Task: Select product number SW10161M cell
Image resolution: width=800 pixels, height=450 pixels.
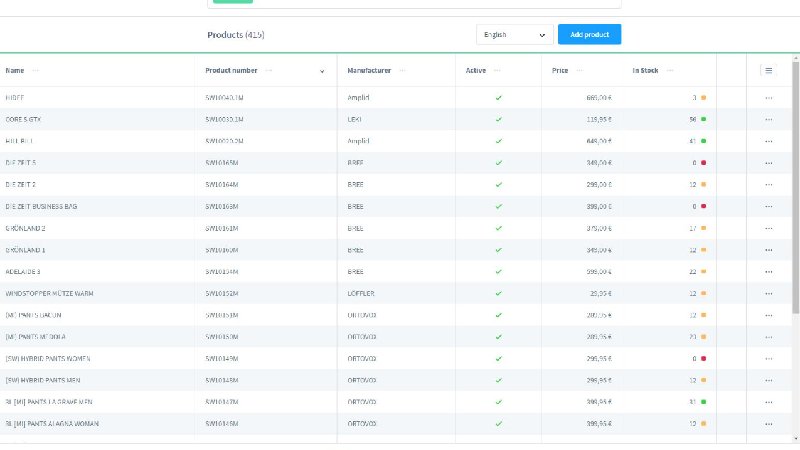Action: 222,228
